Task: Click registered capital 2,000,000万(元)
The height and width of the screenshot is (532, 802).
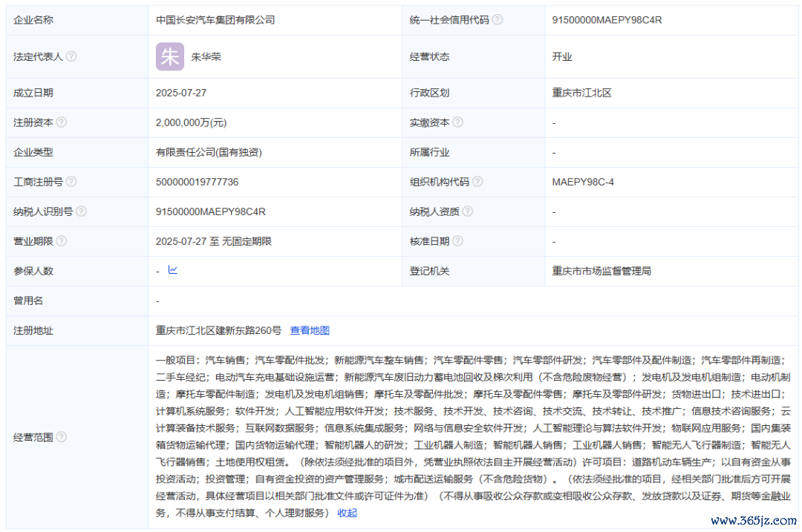Action: click(192, 122)
